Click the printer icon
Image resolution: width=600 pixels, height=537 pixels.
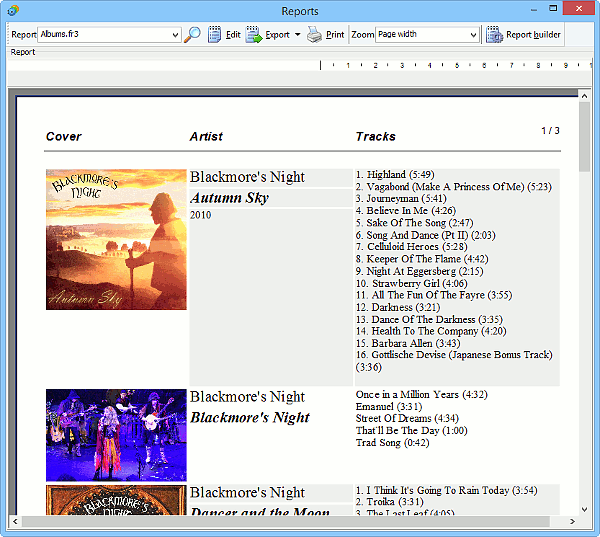(315, 34)
